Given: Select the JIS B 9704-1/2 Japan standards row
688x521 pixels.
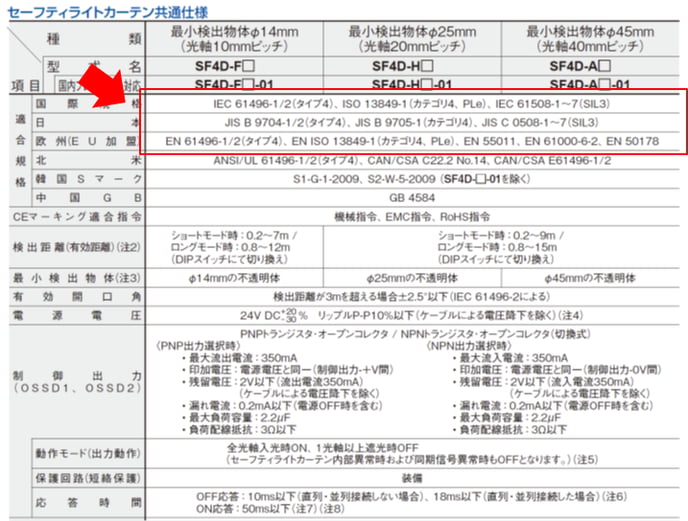Looking at the screenshot, I should pyautogui.click(x=411, y=122).
